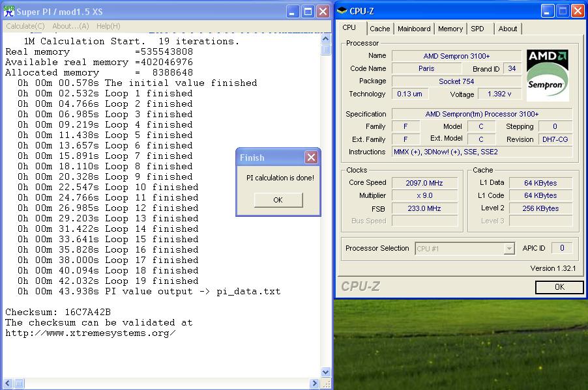Image resolution: width=588 pixels, height=390 pixels.
Task: Open the Help menu in Super PI
Action: point(108,26)
